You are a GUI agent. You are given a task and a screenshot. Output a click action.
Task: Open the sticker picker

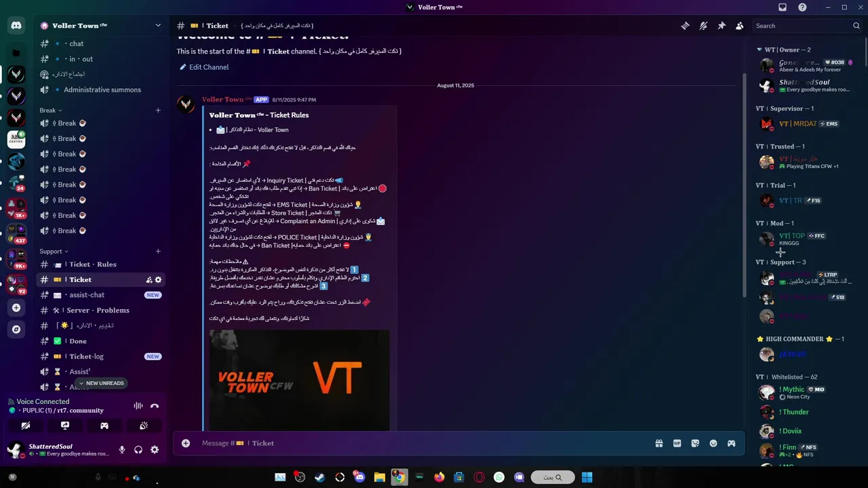pyautogui.click(x=695, y=443)
